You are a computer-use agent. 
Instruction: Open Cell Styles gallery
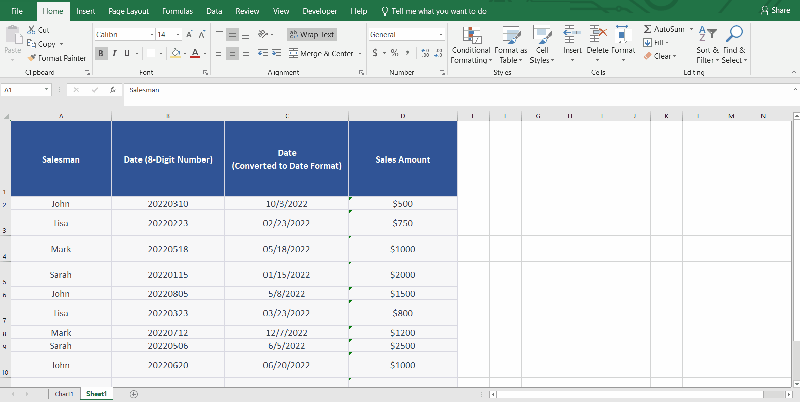[542, 45]
